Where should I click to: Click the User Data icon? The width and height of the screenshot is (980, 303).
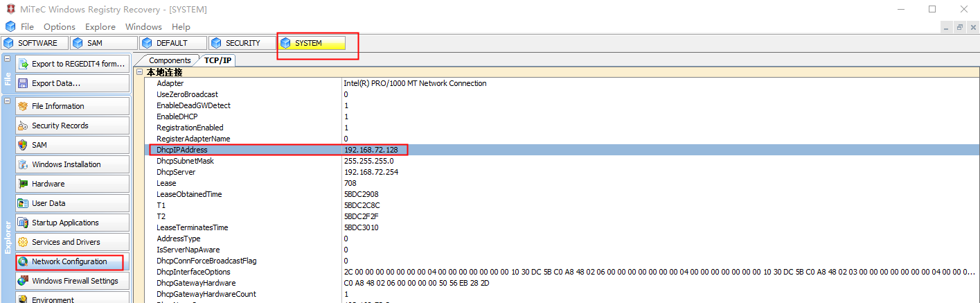(x=23, y=203)
